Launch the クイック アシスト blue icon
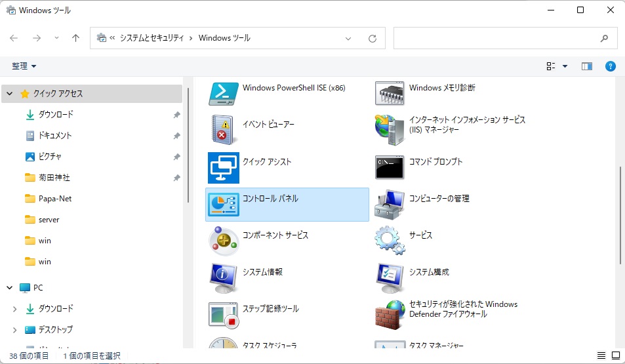 (224, 168)
